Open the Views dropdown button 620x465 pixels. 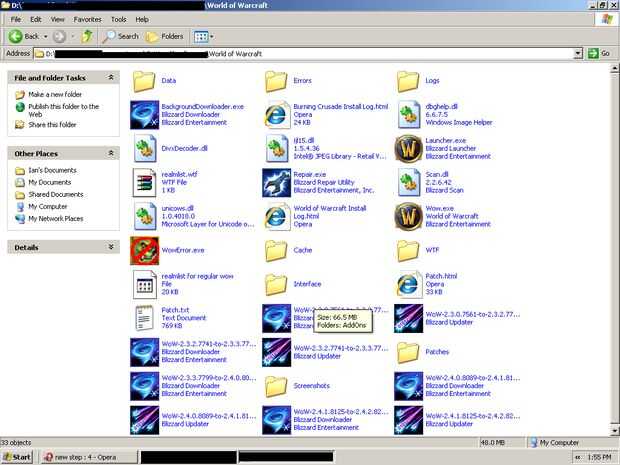click(x=204, y=37)
